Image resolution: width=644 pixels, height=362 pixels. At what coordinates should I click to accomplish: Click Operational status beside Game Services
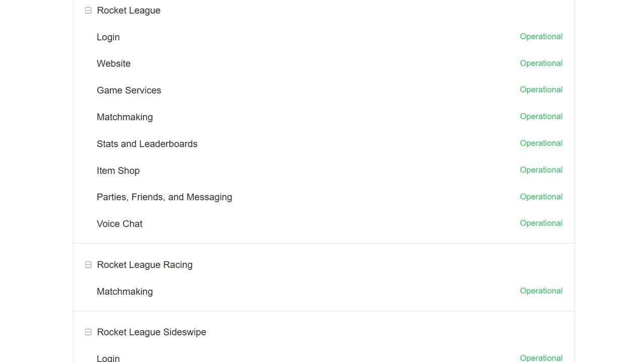point(541,90)
